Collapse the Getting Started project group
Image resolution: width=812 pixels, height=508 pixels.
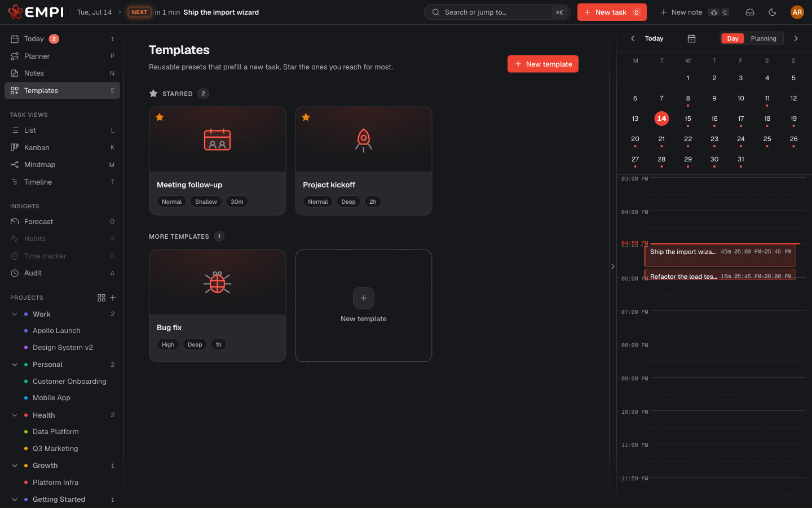15,500
